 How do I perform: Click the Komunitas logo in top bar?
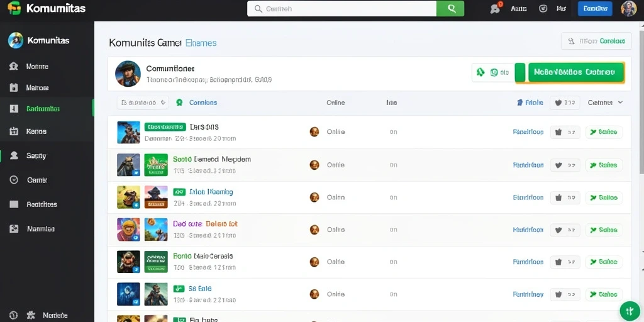click(x=47, y=8)
